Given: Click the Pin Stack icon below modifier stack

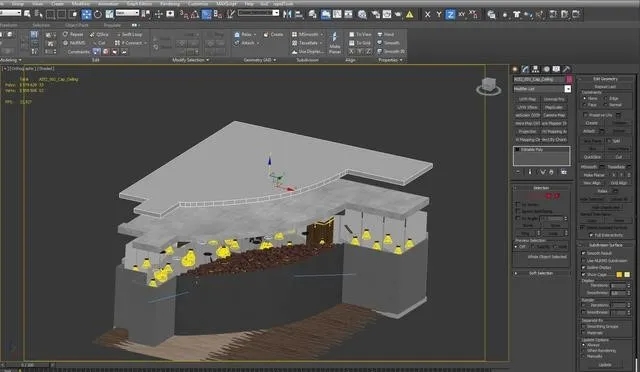Looking at the screenshot, I should click(518, 172).
